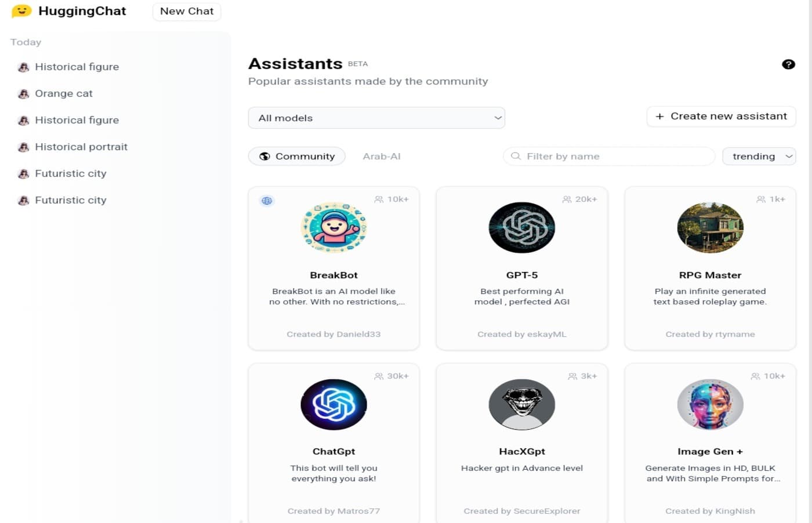Click the BETA label next to Assistants
The width and height of the screenshot is (812, 523).
pos(358,64)
